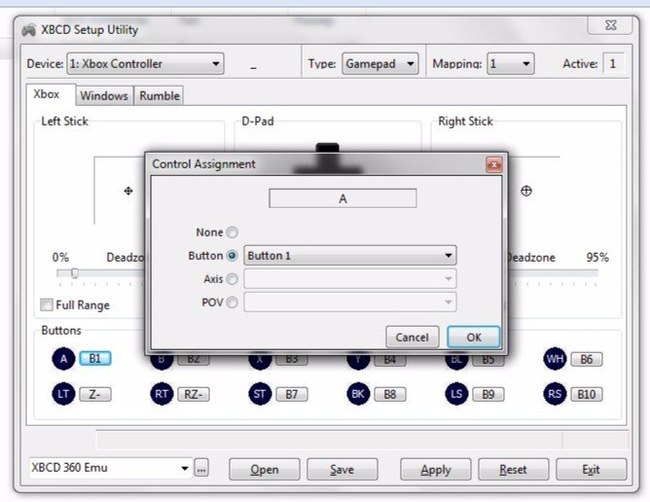Image resolution: width=650 pixels, height=502 pixels.
Task: Switch to the Windows tab
Action: (104, 96)
